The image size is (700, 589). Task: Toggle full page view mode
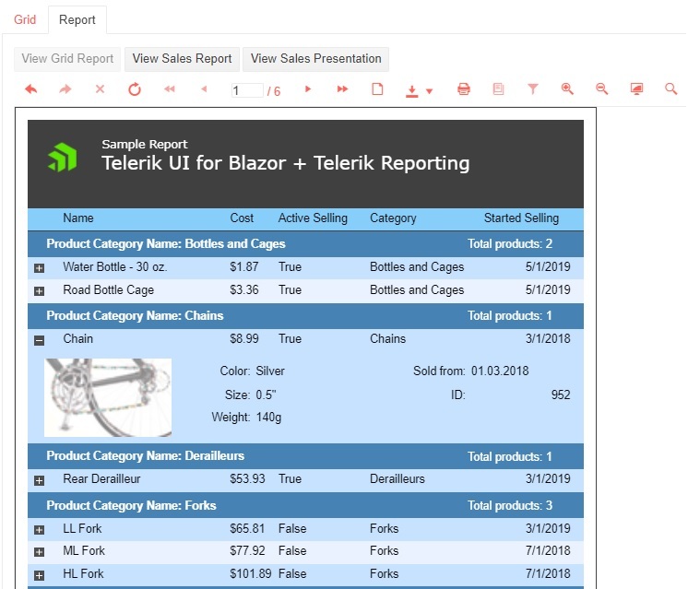(636, 89)
